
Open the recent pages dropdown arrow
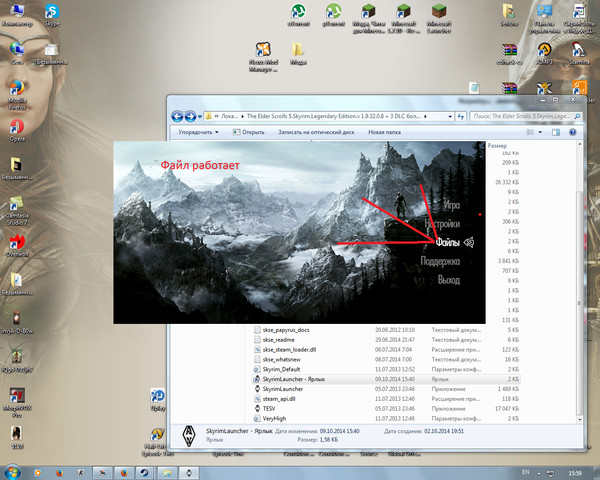tap(199, 117)
